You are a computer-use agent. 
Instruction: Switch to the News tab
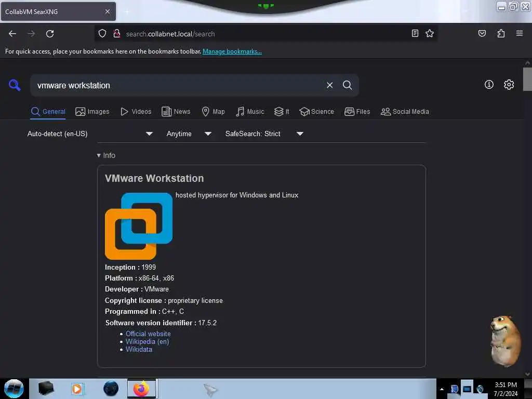click(176, 112)
